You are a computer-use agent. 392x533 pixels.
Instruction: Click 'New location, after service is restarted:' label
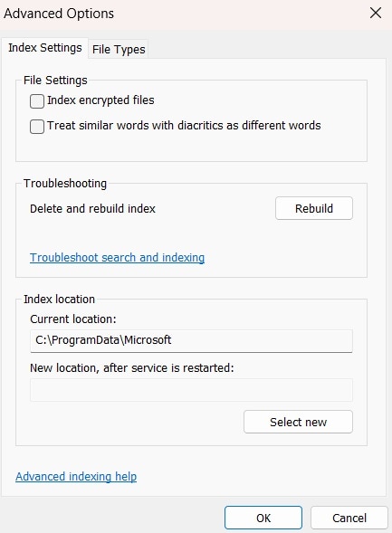click(x=132, y=368)
